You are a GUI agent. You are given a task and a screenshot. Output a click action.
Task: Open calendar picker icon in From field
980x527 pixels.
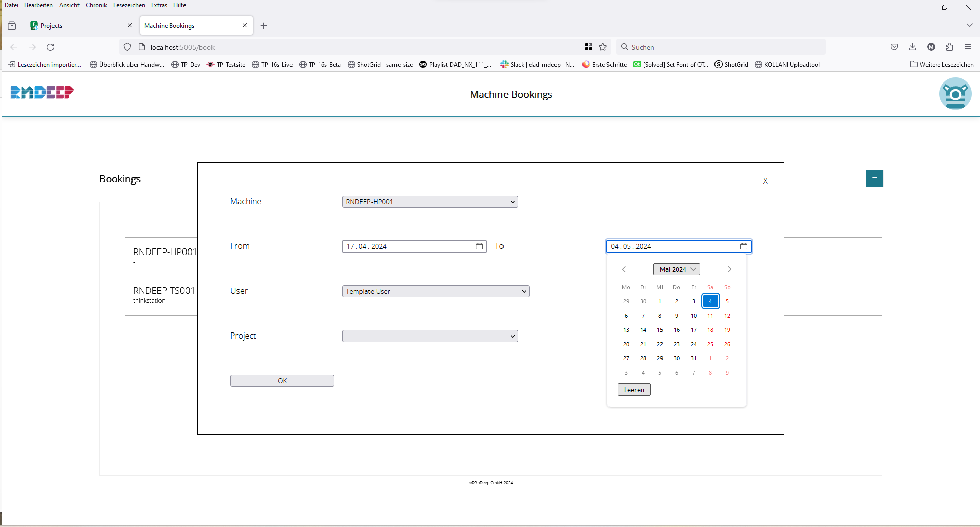click(x=479, y=246)
